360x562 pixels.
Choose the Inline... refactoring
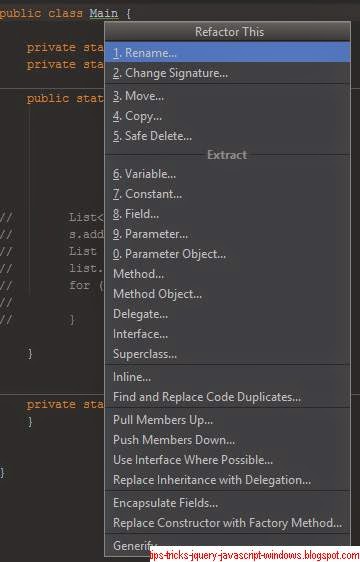pyautogui.click(x=227, y=377)
